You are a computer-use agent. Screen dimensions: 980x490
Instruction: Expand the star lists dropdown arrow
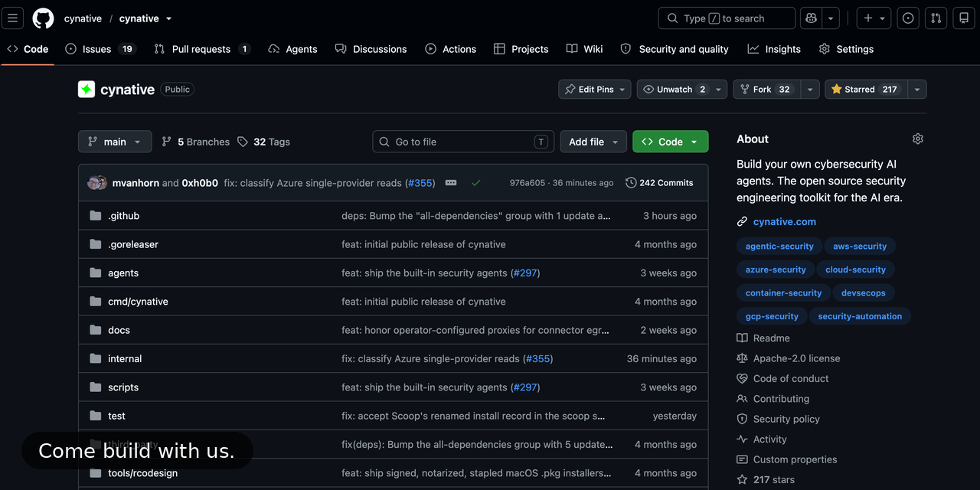click(917, 90)
